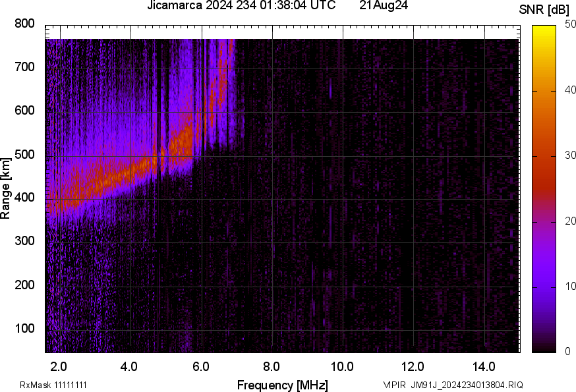Click the 'RxMask 11111111' footer text

click(x=53, y=385)
